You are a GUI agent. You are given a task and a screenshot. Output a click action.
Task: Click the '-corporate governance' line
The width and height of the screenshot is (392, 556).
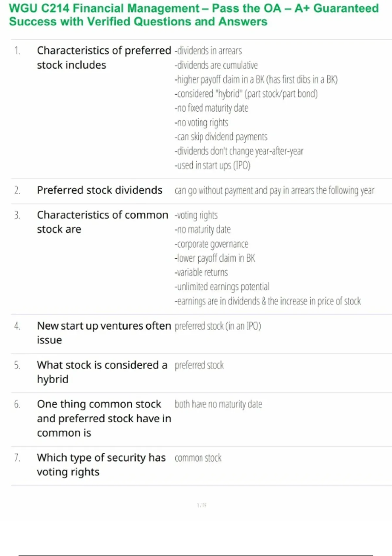[x=211, y=244]
